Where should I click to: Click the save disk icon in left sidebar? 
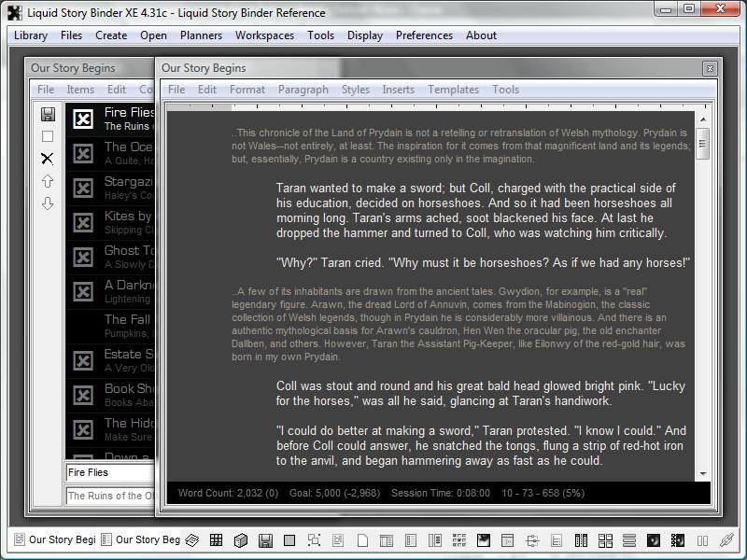point(48,114)
